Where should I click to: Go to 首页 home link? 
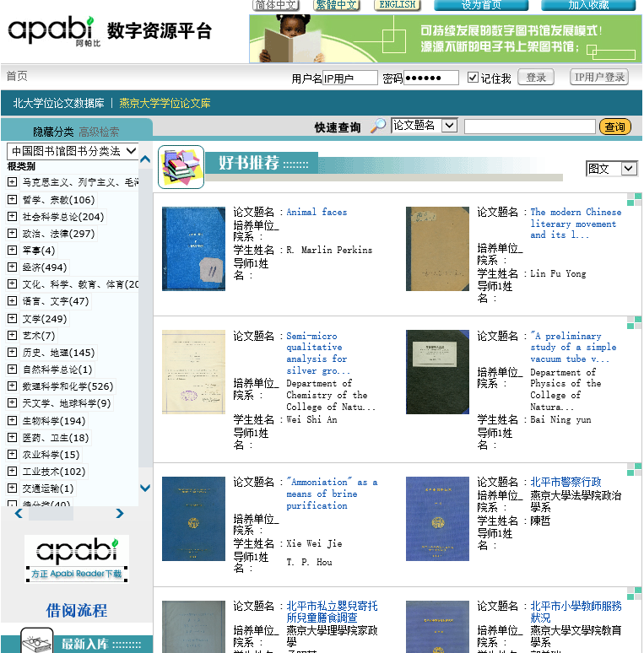pos(17,76)
